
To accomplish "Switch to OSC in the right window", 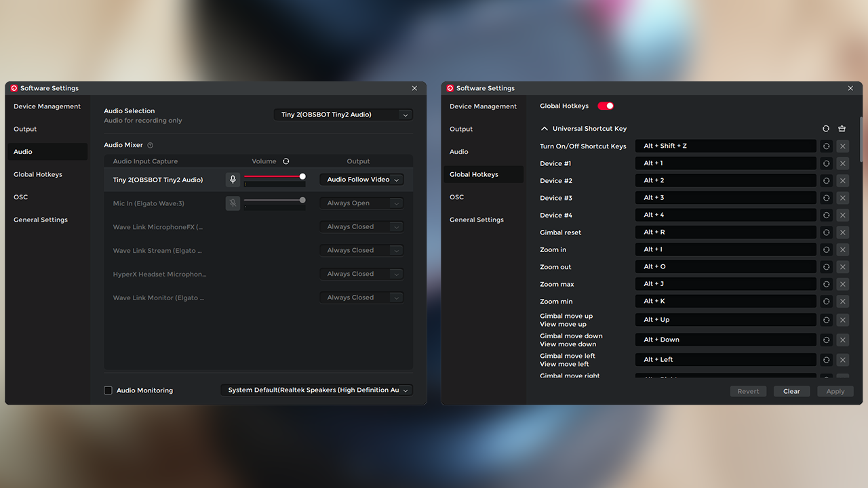I will point(457,197).
